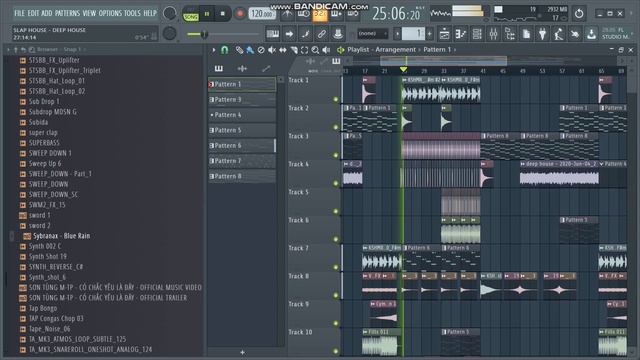
Task: Adjust the main slider below transport
Action: click(222, 34)
